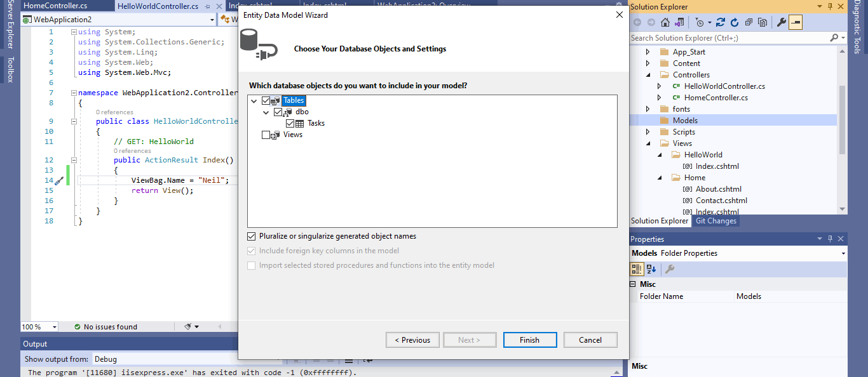The image size is (868, 377).
Task: Toggle Pluralize or singularize generated object names
Action: coord(252,236)
